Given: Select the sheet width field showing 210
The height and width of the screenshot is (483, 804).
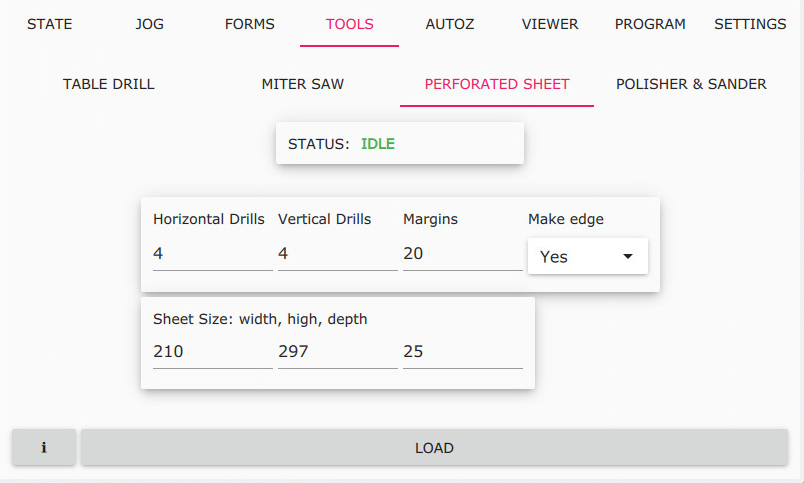Looking at the screenshot, I should click(x=212, y=352).
